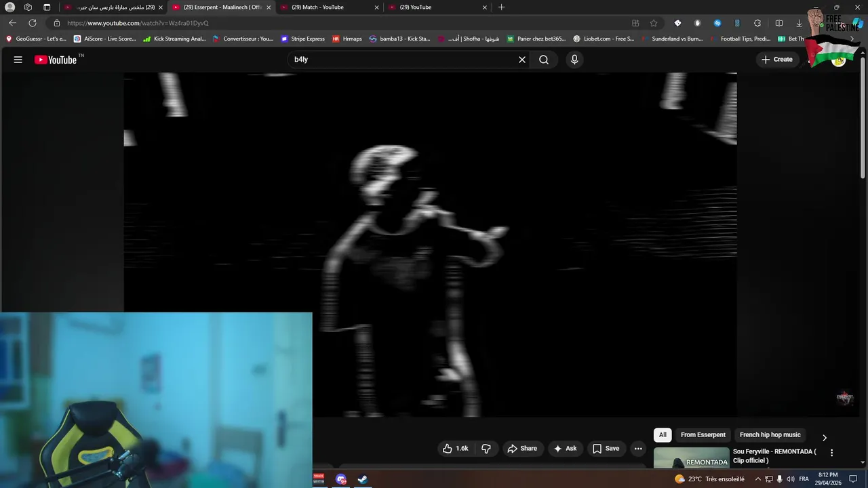Screen dimensions: 868x488
Task: Open Stripe Express bookmark
Action: tap(302, 39)
